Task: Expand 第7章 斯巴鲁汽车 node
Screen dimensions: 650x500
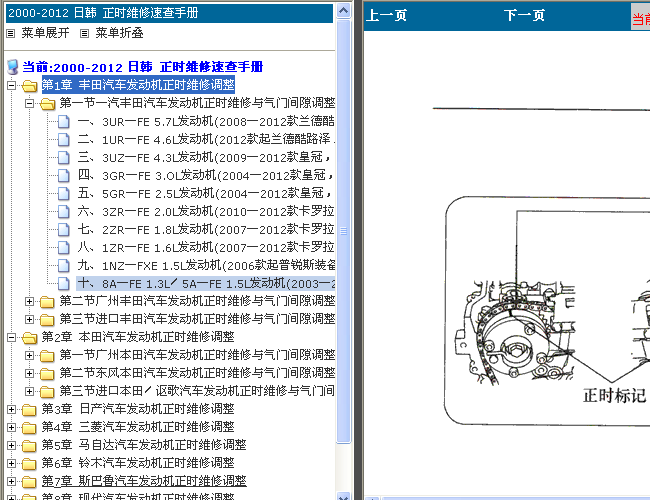Action: [12, 482]
